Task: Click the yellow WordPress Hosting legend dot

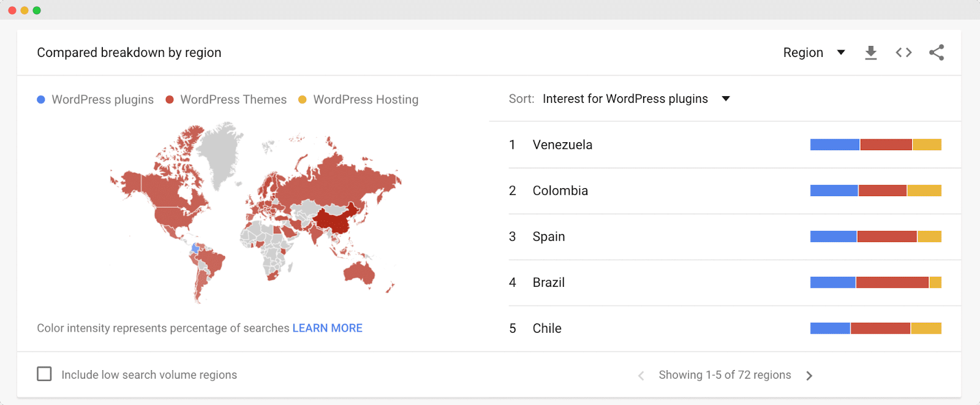Action: click(x=302, y=99)
